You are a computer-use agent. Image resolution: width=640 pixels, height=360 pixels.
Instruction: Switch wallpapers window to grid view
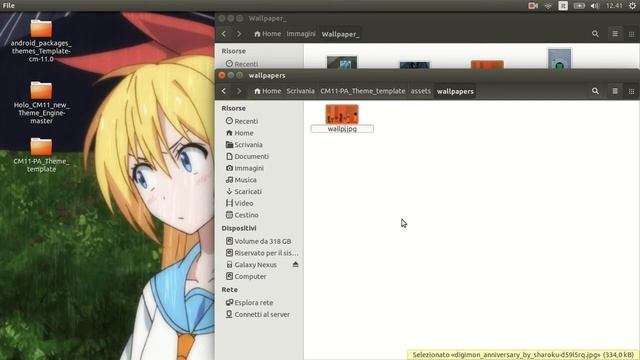click(631, 91)
